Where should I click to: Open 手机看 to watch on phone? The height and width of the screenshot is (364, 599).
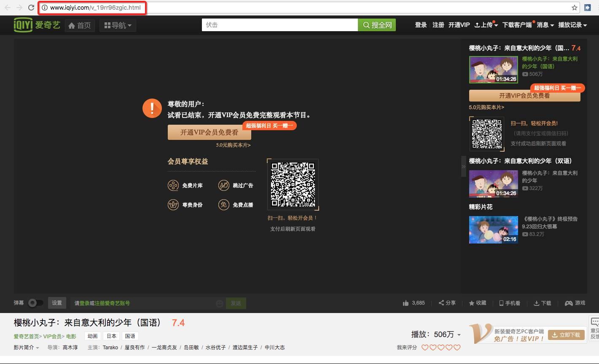point(509,302)
